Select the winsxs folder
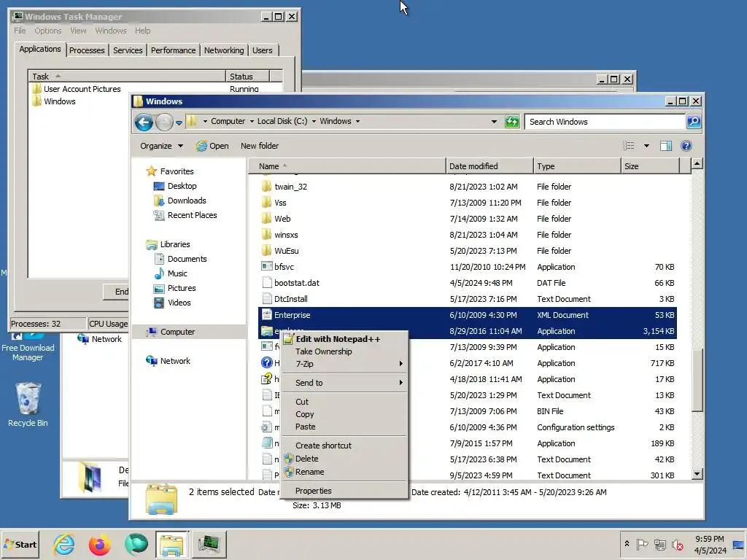Image resolution: width=747 pixels, height=560 pixels. [286, 235]
